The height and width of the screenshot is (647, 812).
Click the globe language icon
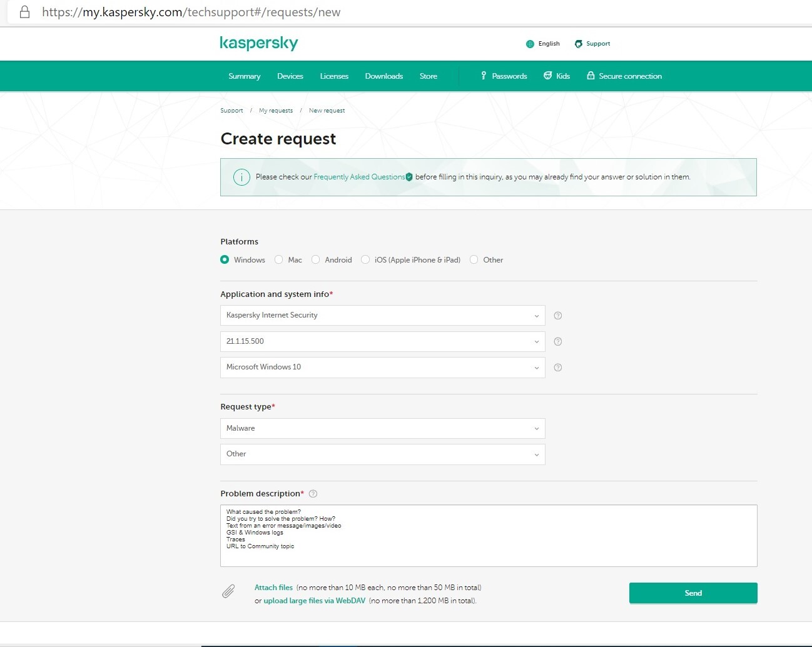530,44
